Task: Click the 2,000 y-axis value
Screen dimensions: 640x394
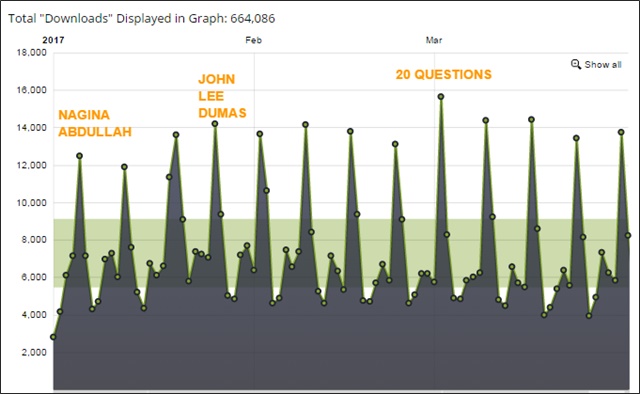Action: [x=34, y=352]
